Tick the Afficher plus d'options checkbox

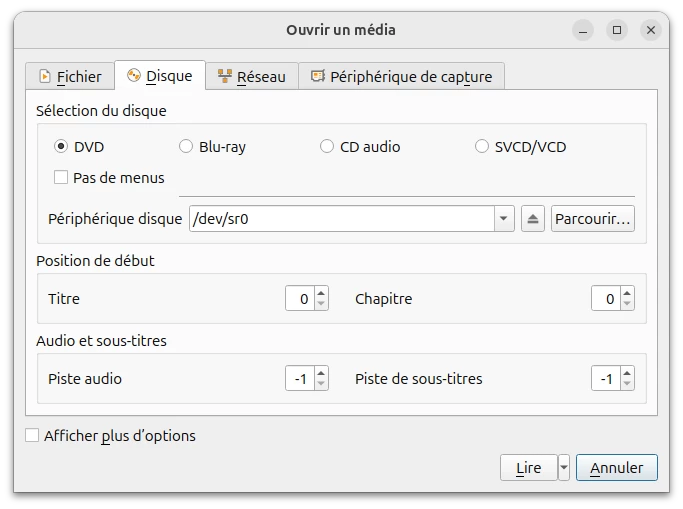point(32,435)
